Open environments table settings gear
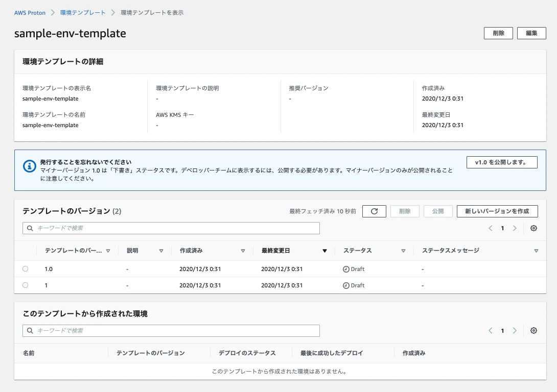Screen dimensions: 557x392 [533, 330]
